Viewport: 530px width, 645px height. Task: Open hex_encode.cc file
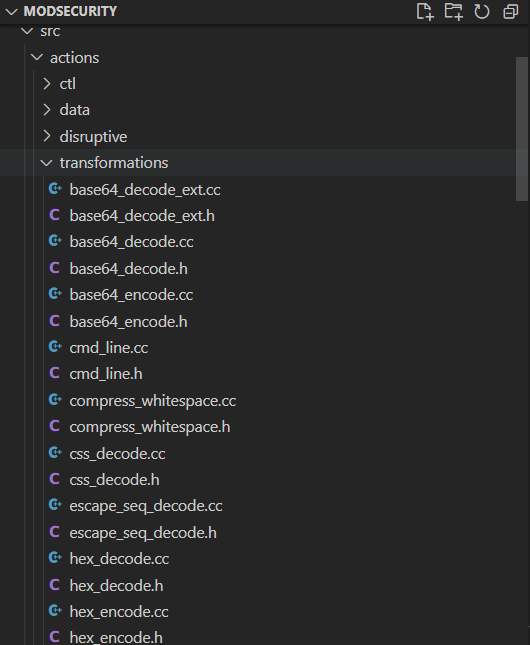coord(119,612)
